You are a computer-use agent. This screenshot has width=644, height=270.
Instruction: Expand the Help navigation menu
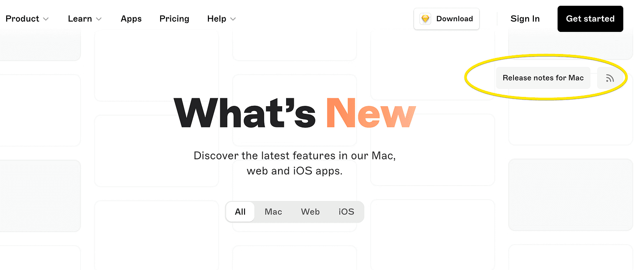click(x=222, y=19)
